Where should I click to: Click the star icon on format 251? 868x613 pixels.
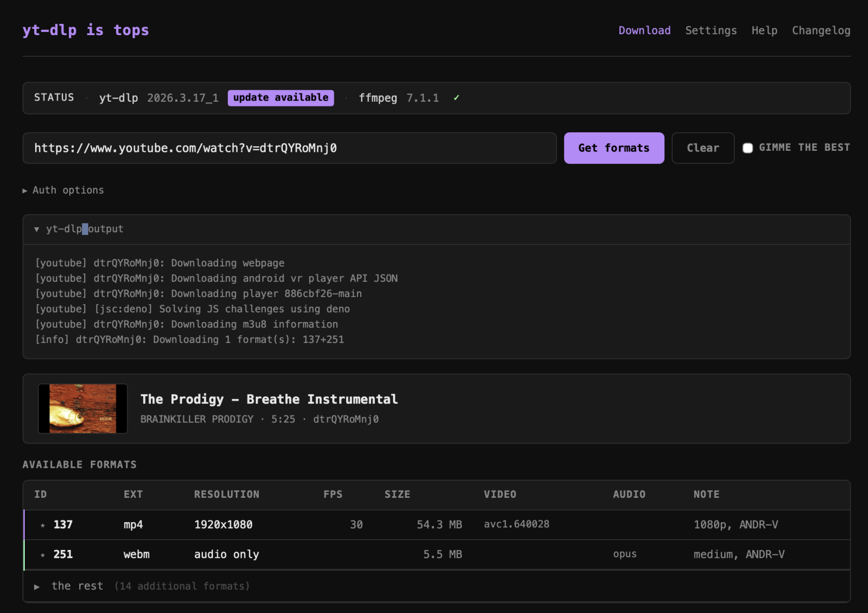43,555
